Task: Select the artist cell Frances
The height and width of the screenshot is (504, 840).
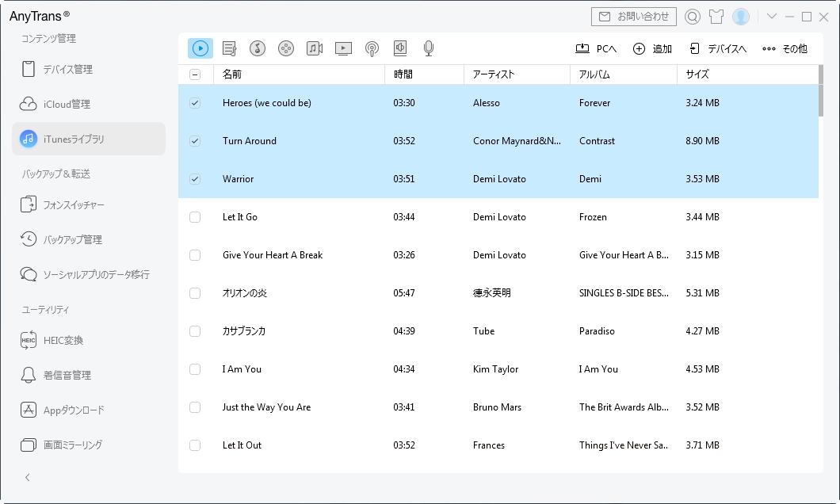Action: tap(489, 445)
